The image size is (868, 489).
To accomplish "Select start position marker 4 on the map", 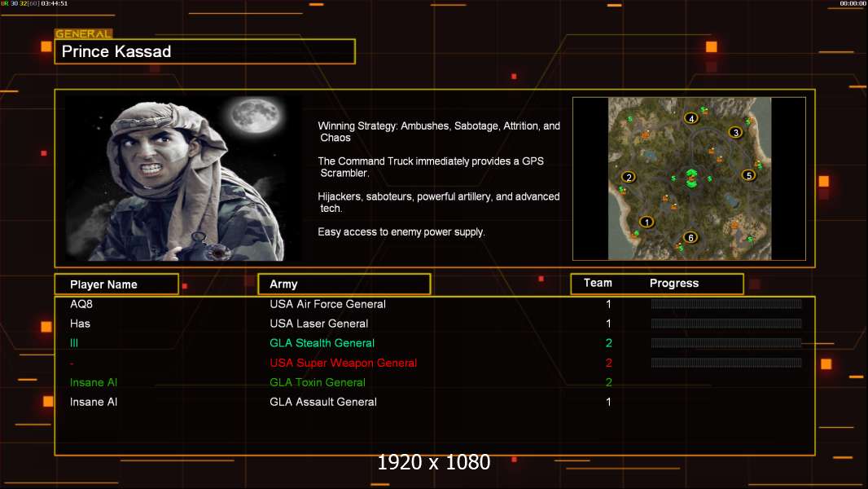I will (690, 118).
